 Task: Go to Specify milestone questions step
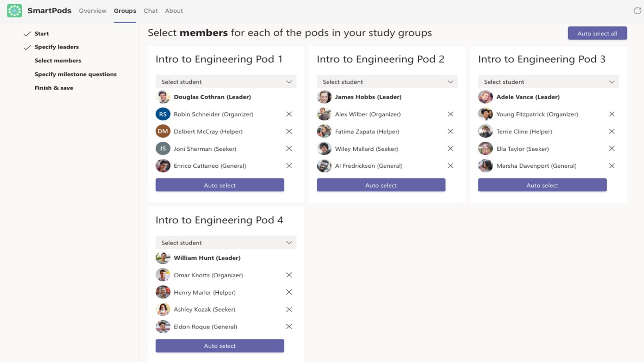tap(75, 74)
